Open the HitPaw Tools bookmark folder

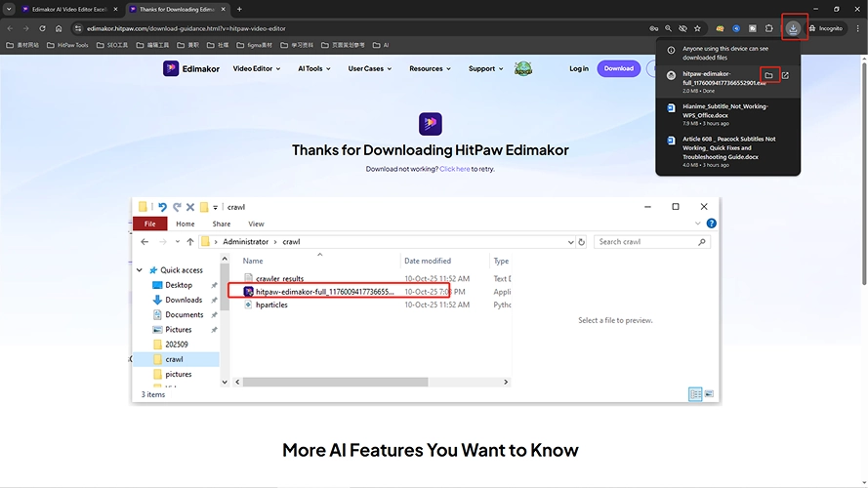[67, 45]
